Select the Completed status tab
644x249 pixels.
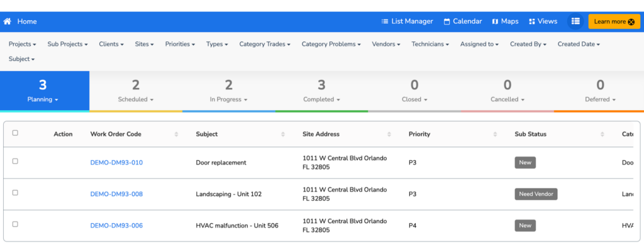pyautogui.click(x=321, y=91)
